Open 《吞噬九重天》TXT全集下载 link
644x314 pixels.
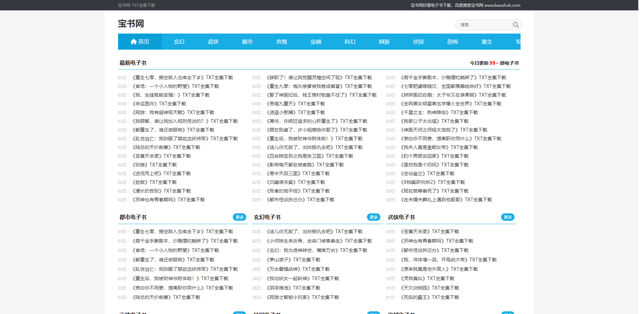coord(295,104)
